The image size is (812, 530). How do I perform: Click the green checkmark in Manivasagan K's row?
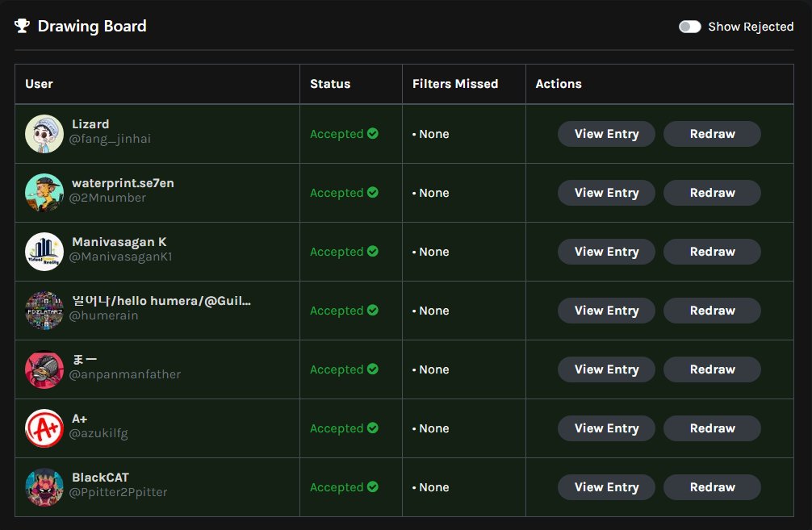point(373,252)
